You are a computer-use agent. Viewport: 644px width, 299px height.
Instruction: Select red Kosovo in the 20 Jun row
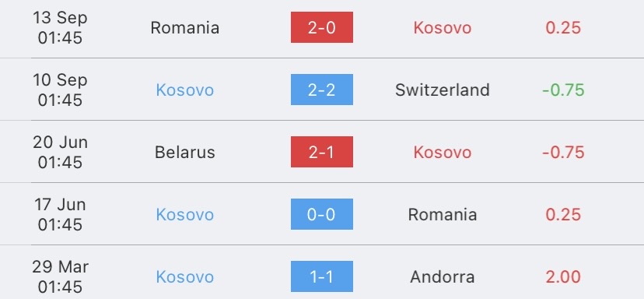coord(443,152)
